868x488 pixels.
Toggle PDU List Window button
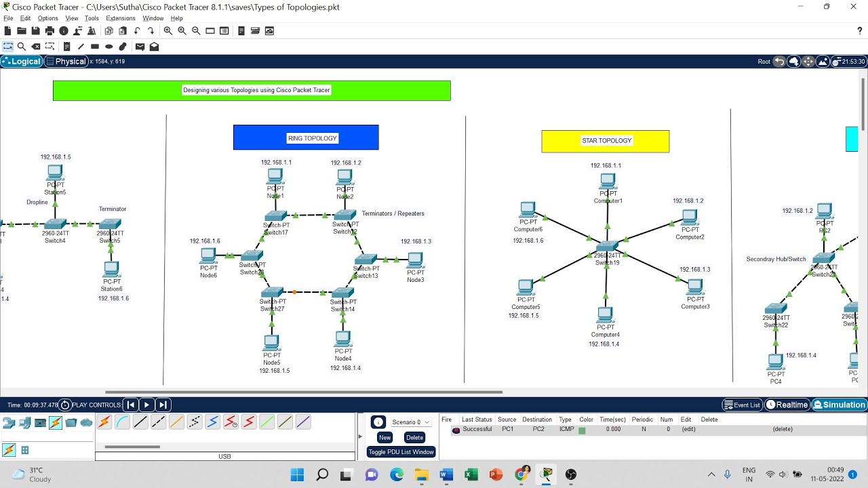tap(401, 452)
